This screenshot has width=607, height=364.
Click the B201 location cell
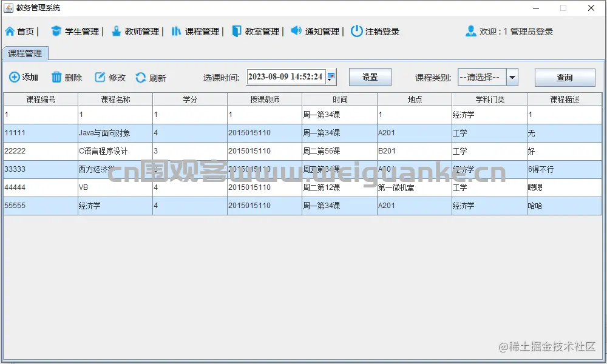415,151
